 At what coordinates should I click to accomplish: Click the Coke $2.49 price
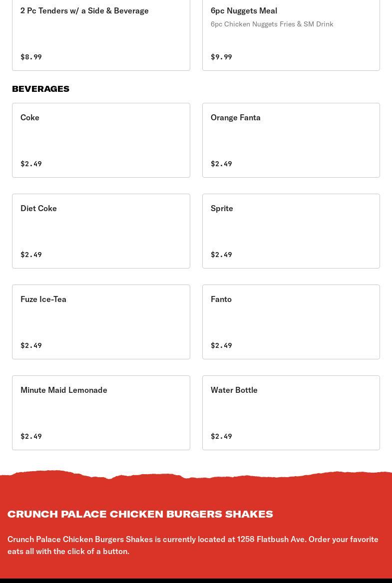pyautogui.click(x=31, y=164)
